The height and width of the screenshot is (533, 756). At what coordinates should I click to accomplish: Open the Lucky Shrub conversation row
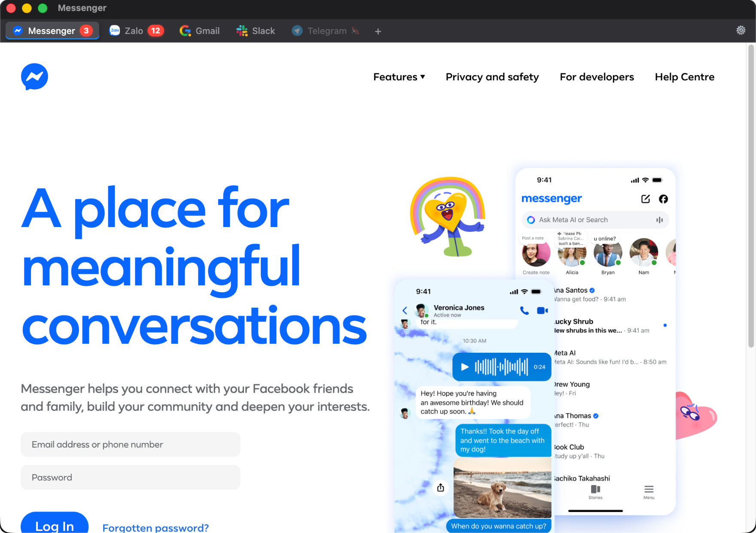coord(614,326)
